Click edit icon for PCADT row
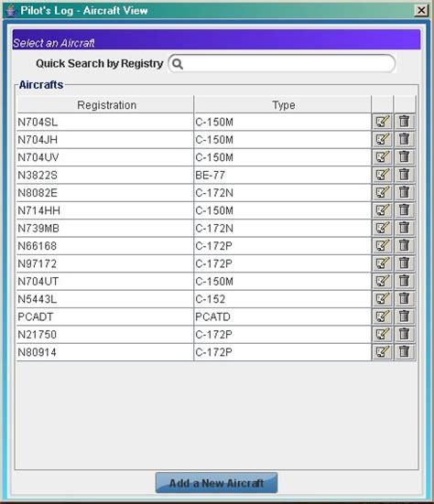This screenshot has width=434, height=504. click(x=382, y=316)
